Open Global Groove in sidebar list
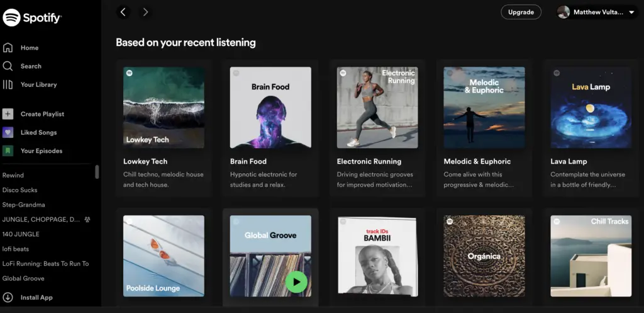Screen dimensions: 644x313 [x=23, y=278]
